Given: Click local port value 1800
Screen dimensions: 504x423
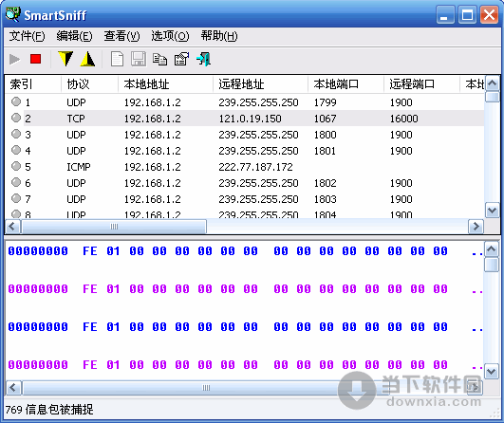Looking at the screenshot, I should 326,135.
